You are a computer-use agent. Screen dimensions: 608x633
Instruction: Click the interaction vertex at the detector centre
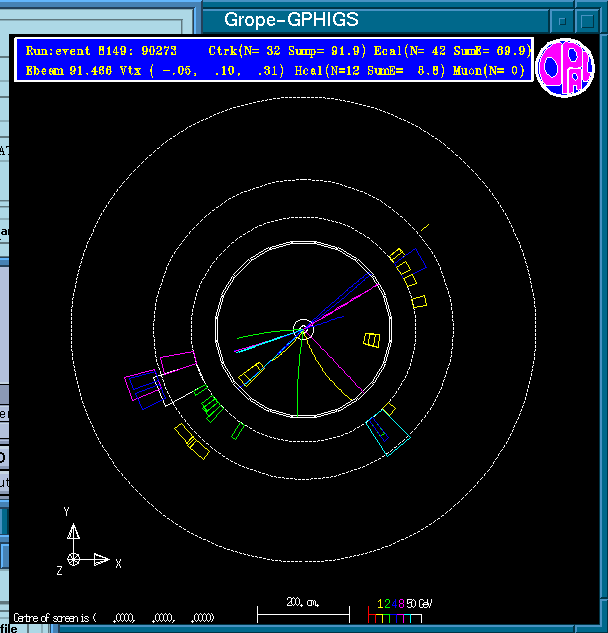point(303,328)
